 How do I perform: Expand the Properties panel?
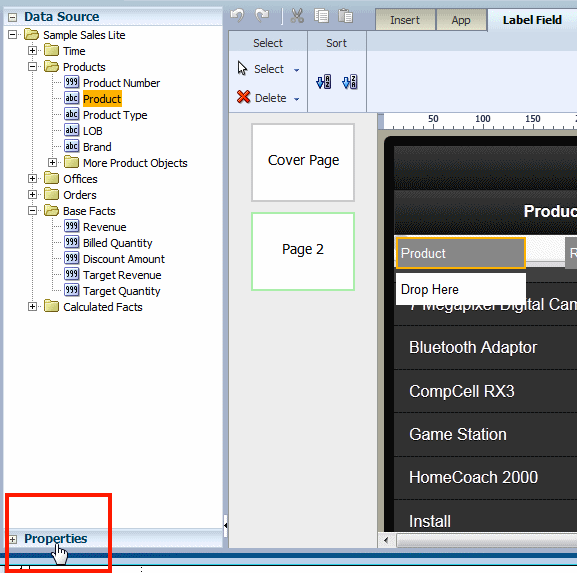click(x=13, y=540)
